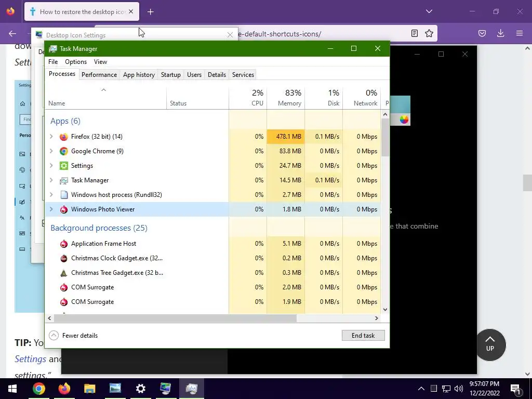Screen dimensions: 532x399
Task: Click the Windows Start button
Action: pos(12,389)
